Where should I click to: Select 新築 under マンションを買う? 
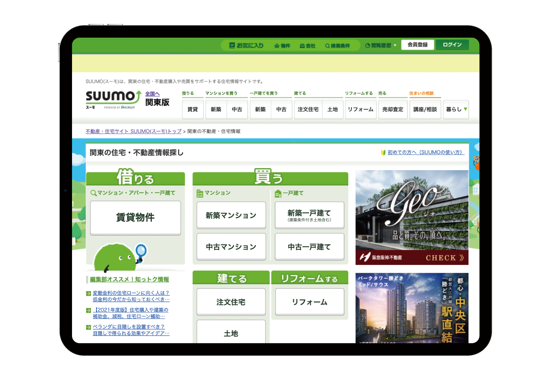(216, 110)
